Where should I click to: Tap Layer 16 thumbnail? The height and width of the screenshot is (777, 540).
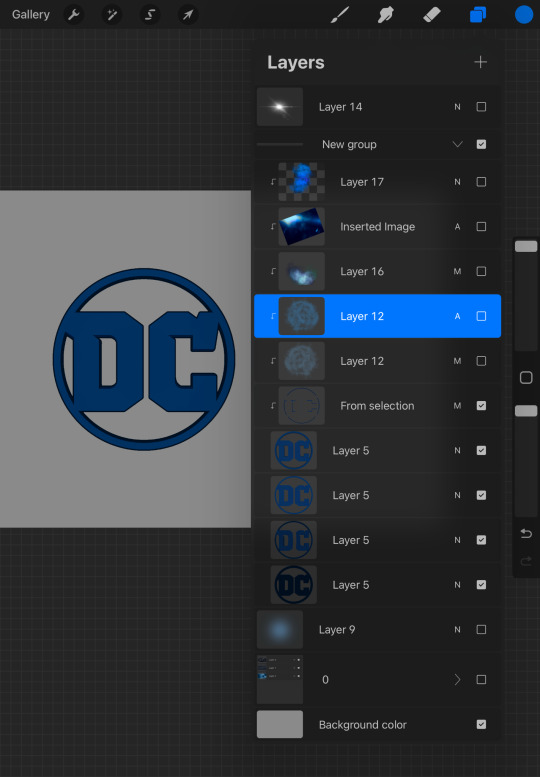tap(301, 271)
